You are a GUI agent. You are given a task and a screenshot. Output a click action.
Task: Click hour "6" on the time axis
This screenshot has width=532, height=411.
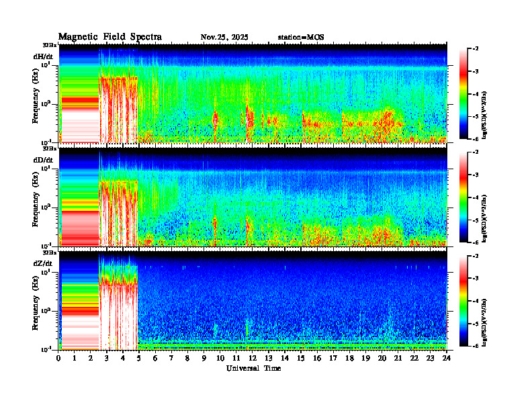[155, 358]
